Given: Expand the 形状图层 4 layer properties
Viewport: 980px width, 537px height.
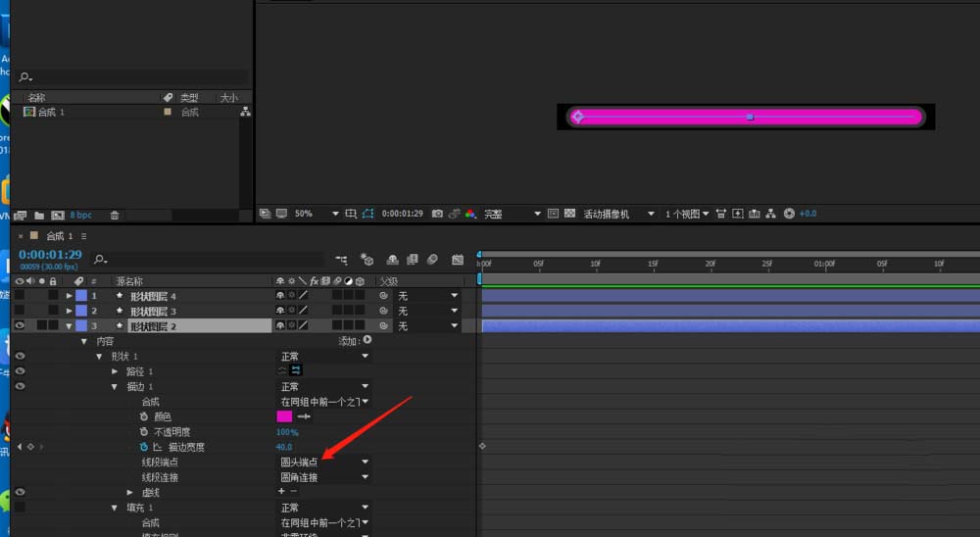Looking at the screenshot, I should click(69, 296).
